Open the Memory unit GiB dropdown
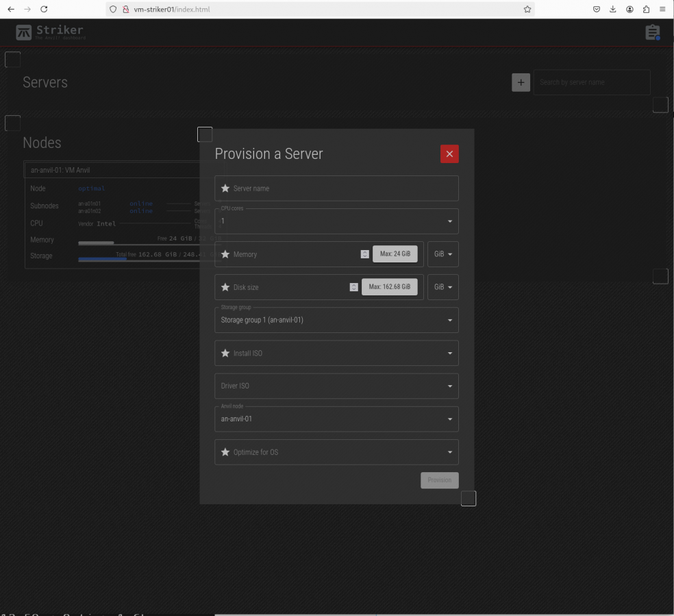The height and width of the screenshot is (616, 674). tap(442, 254)
